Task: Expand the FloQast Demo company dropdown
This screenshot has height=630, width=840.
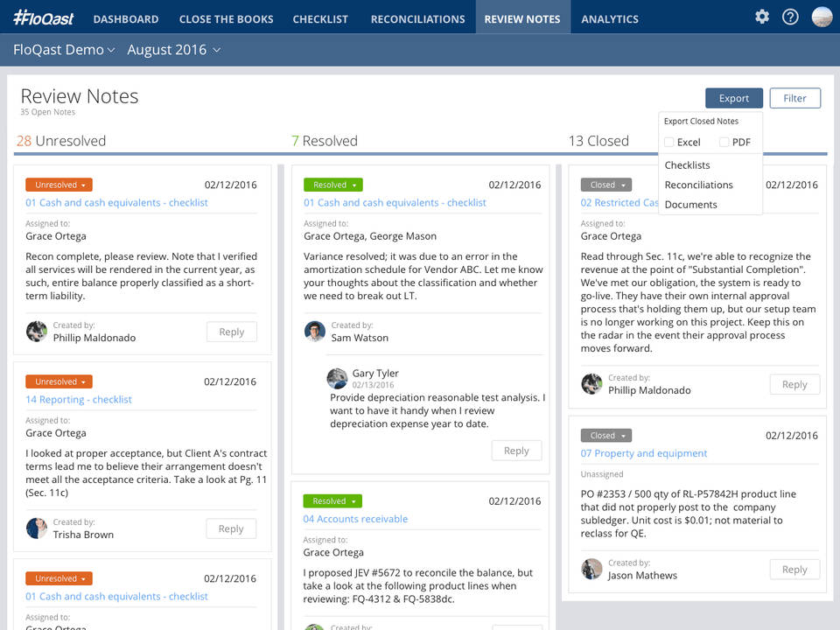Action: click(64, 50)
